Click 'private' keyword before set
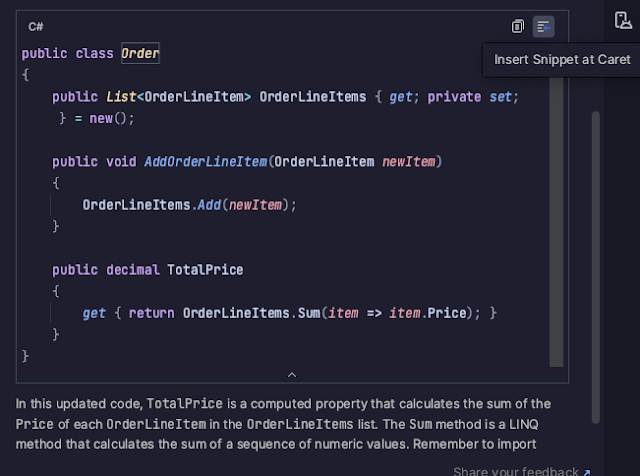The width and height of the screenshot is (640, 476). pyautogui.click(x=454, y=97)
